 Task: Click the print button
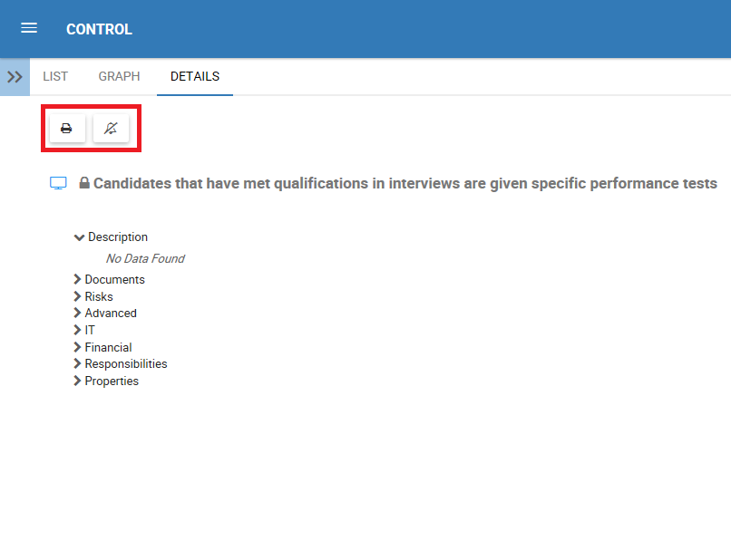[66, 129]
